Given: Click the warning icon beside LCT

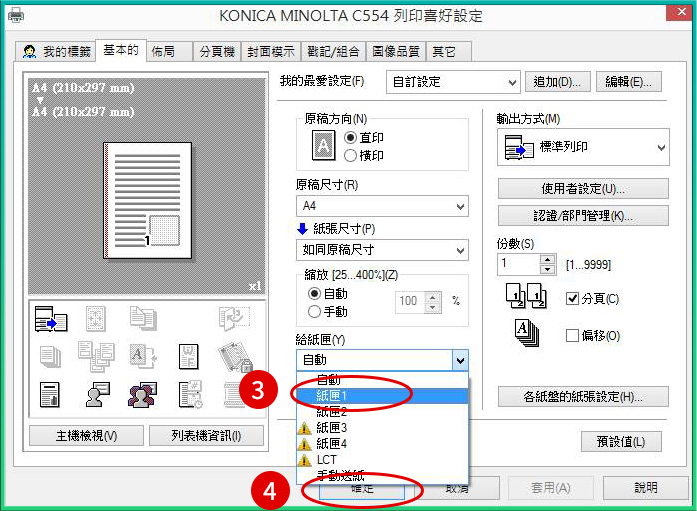Looking at the screenshot, I should coord(304,460).
